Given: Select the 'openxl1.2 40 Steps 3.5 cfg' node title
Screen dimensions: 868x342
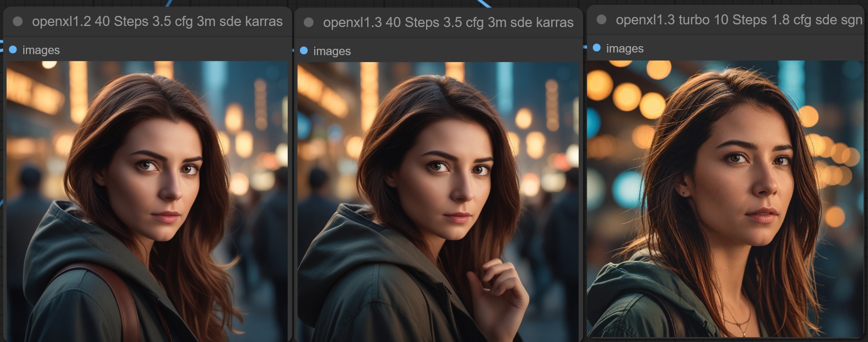Looking at the screenshot, I should pyautogui.click(x=157, y=21).
